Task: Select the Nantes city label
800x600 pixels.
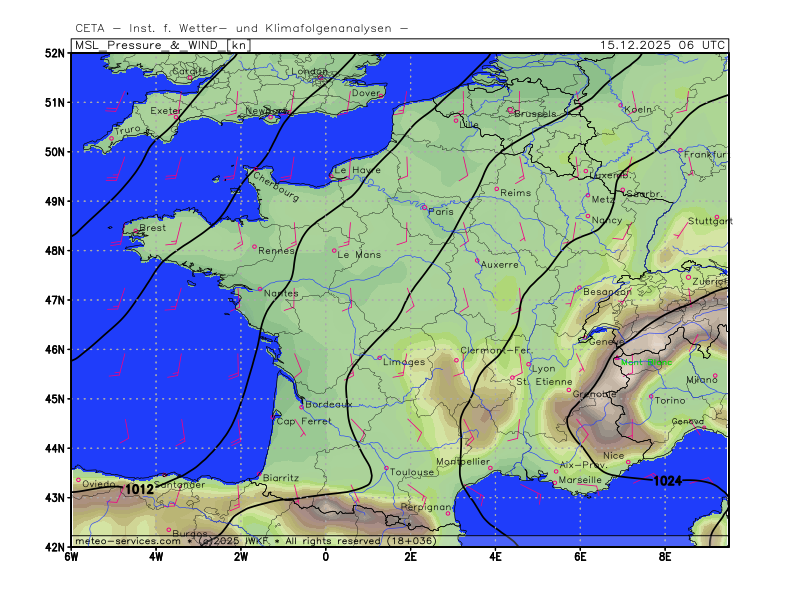Action: click(281, 293)
